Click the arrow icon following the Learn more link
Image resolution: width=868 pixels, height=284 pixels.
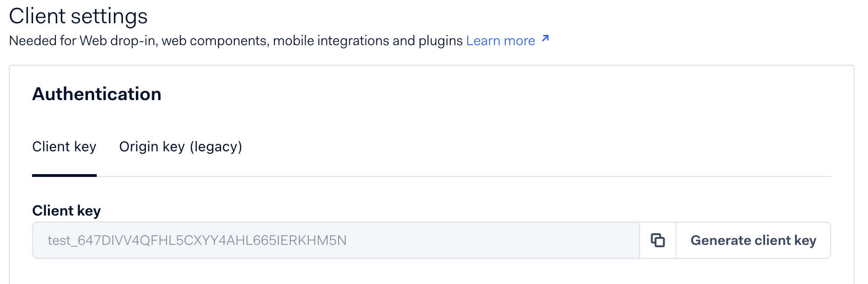(x=544, y=40)
